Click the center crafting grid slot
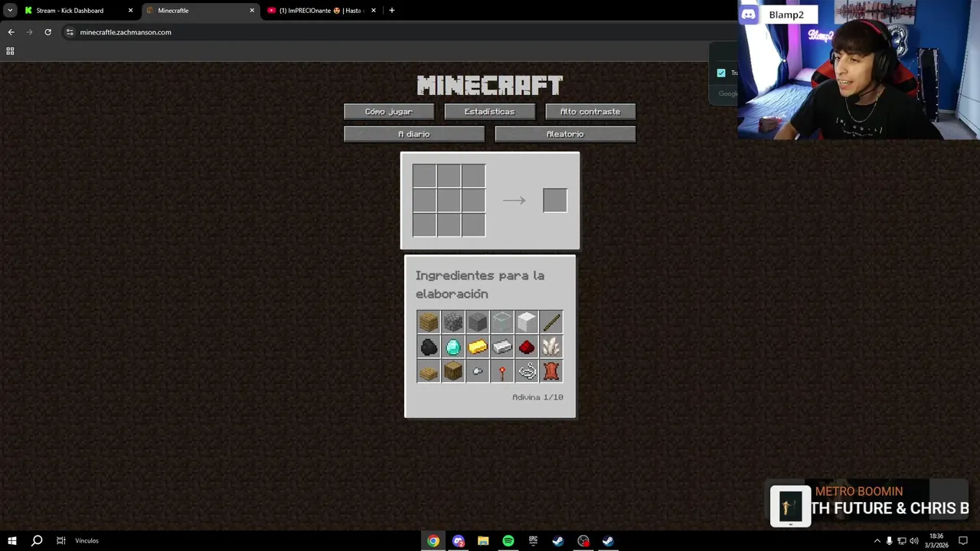980x551 pixels. [x=449, y=201]
